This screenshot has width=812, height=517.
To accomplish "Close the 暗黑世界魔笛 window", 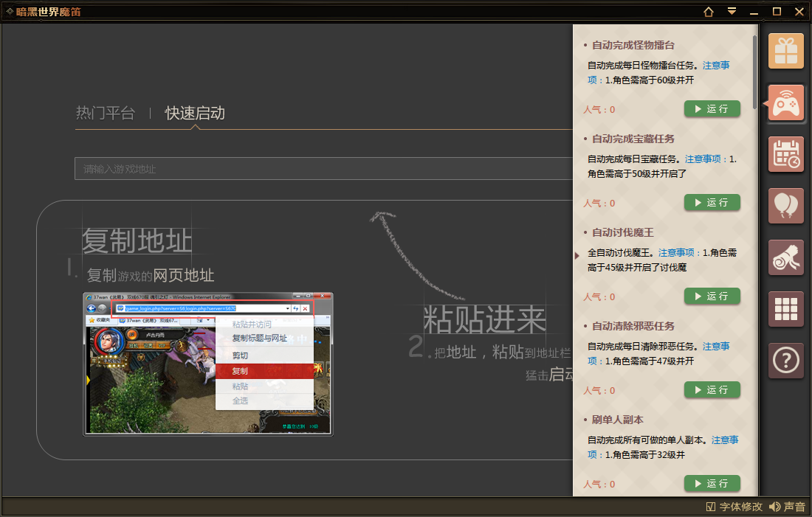I will click(799, 11).
